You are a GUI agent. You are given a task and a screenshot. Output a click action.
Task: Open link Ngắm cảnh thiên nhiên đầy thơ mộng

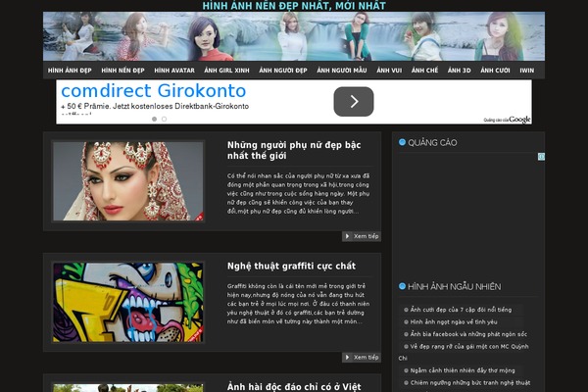point(463,370)
